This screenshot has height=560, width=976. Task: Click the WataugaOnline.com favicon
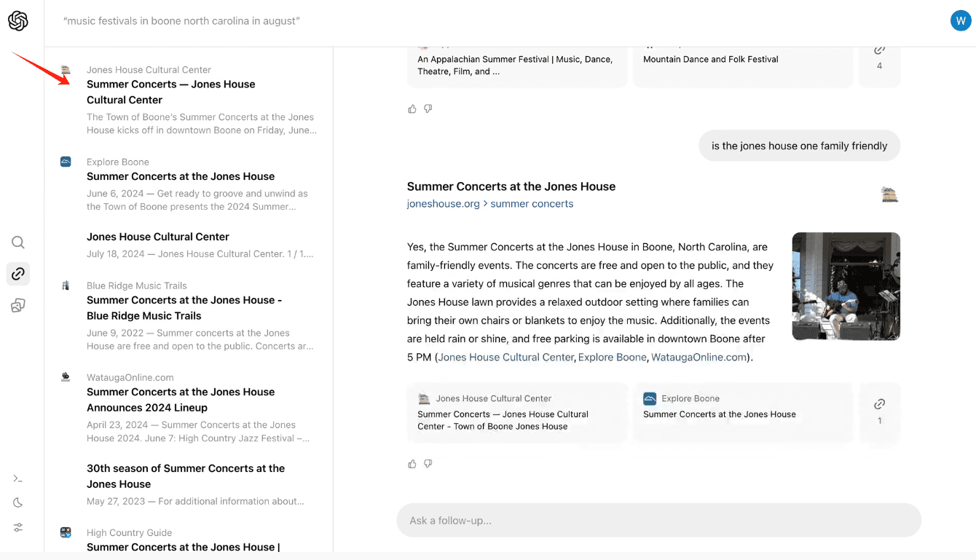click(66, 377)
